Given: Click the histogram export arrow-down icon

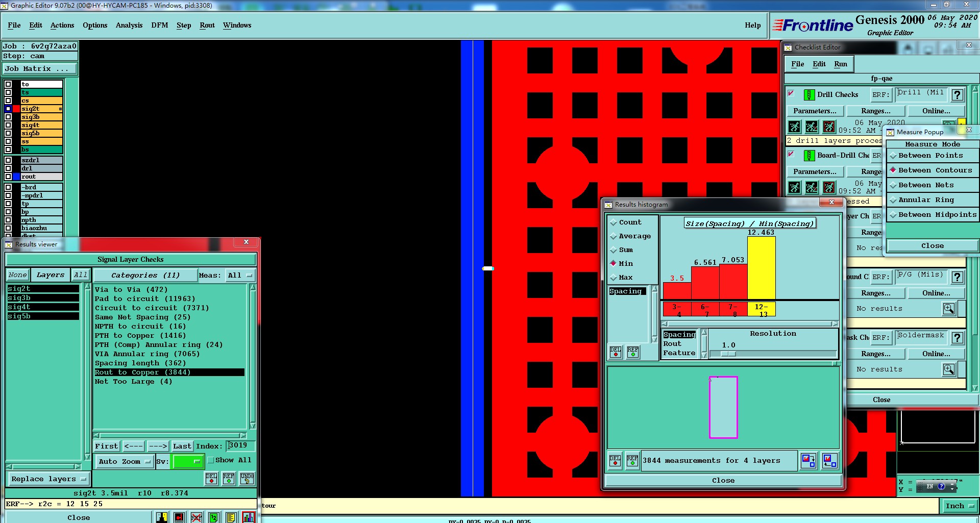Looking at the screenshot, I should pyautogui.click(x=808, y=461).
